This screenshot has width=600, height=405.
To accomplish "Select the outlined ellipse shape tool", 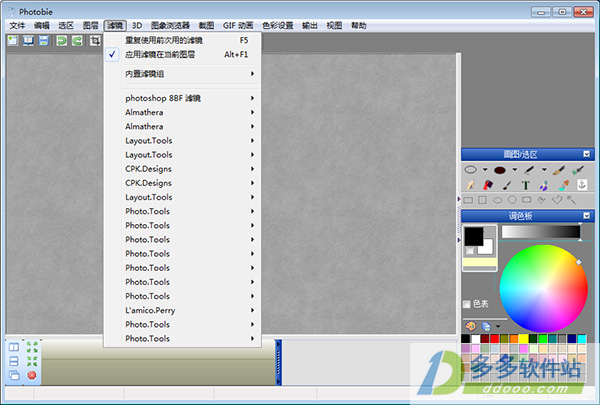I will point(470,170).
